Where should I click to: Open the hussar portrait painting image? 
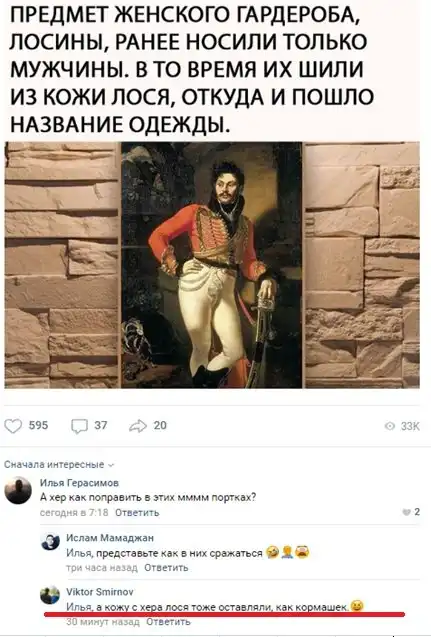(212, 265)
